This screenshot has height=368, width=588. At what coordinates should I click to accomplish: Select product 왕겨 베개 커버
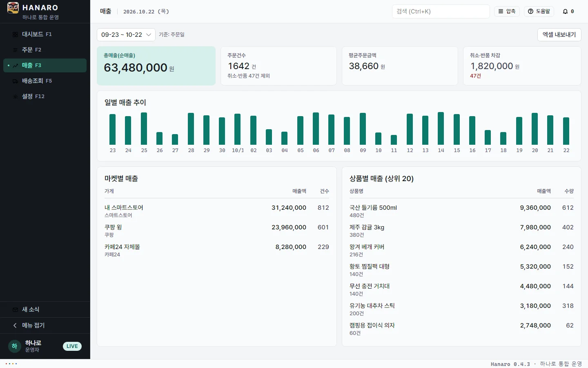(461, 250)
